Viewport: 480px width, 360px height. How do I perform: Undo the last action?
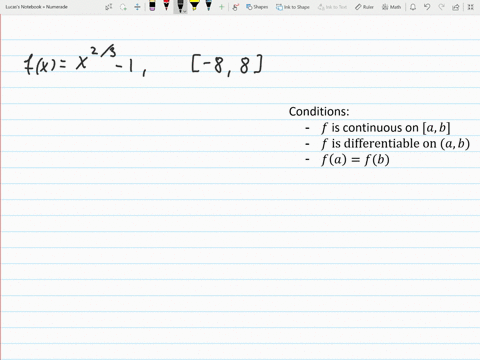click(x=427, y=7)
